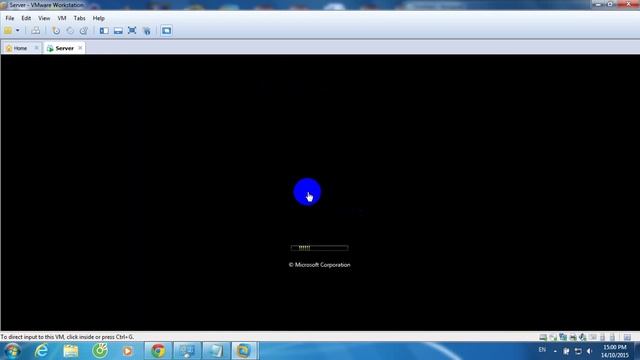Open the Action Center flag icon

pos(566,351)
